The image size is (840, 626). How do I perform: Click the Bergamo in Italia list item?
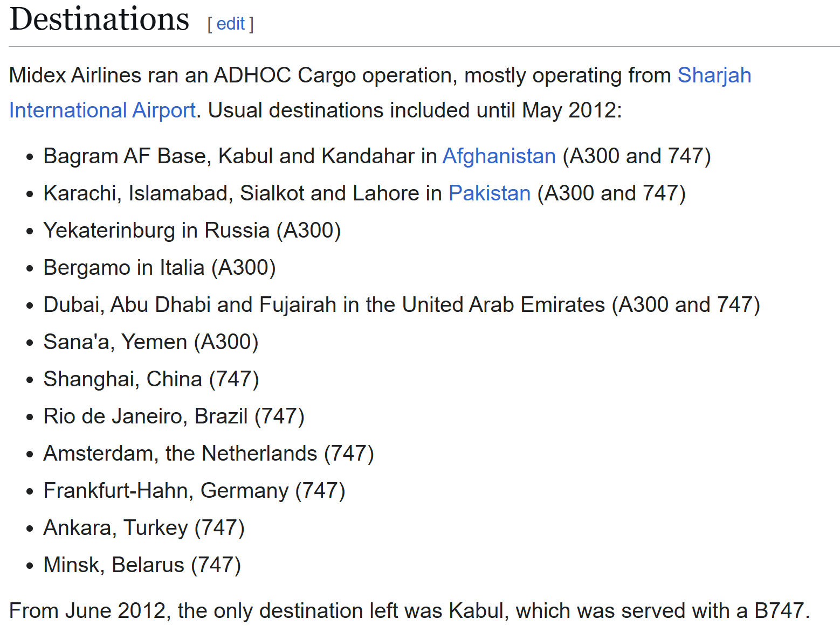[x=160, y=268]
